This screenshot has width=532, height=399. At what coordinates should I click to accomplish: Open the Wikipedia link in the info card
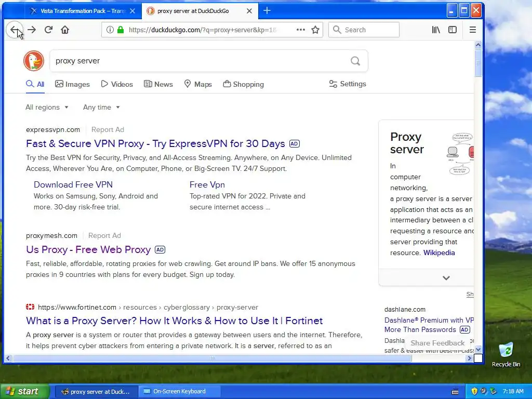point(439,253)
